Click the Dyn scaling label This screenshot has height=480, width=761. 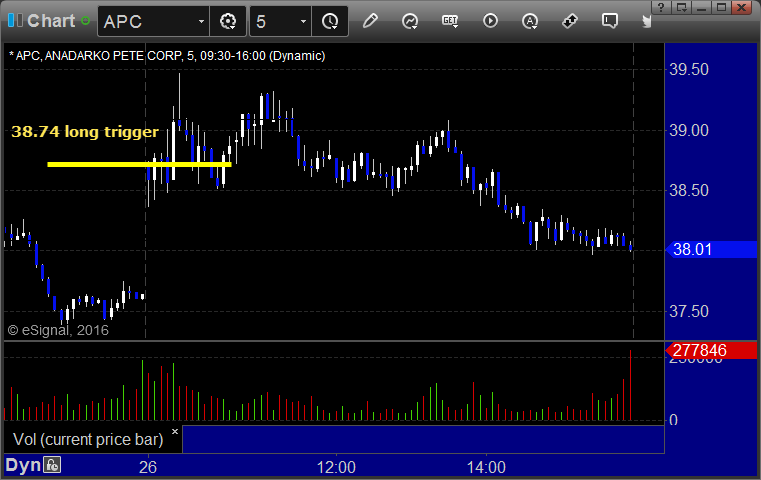(23, 465)
